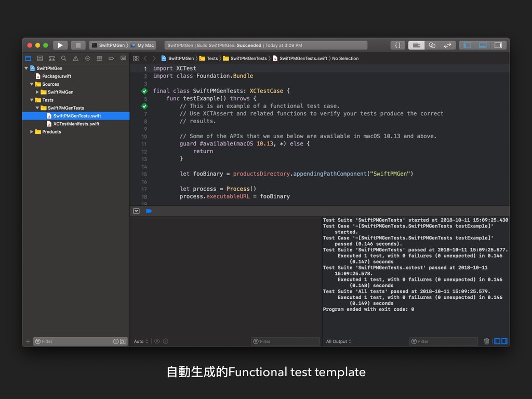Open the No Selection jump bar menu

(x=345, y=58)
